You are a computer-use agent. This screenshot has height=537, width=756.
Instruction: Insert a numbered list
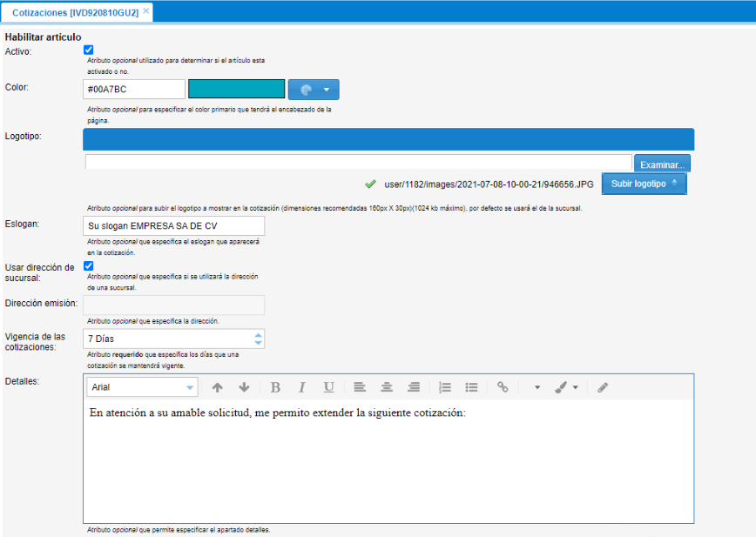coord(444,387)
